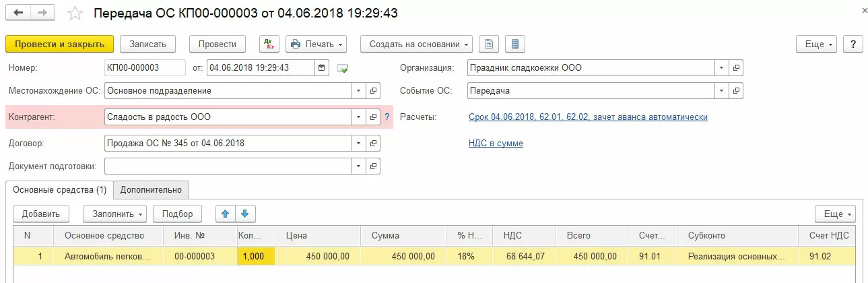
Task: Click the back navigation arrow
Action: [18, 13]
